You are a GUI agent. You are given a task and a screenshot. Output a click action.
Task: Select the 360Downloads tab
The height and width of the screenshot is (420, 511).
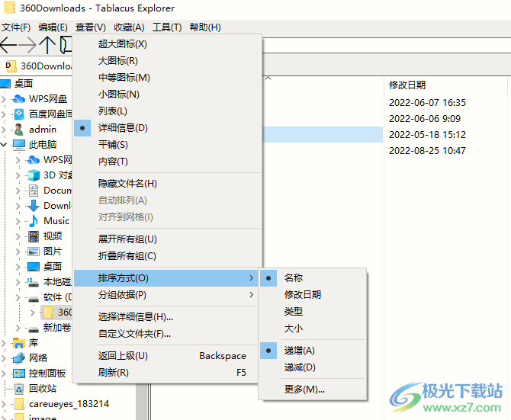[x=37, y=66]
